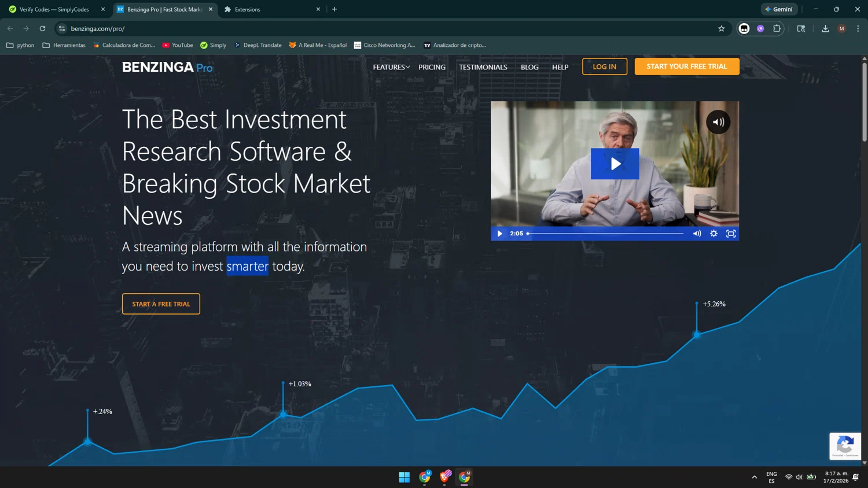Open the PRICING page

click(x=432, y=67)
